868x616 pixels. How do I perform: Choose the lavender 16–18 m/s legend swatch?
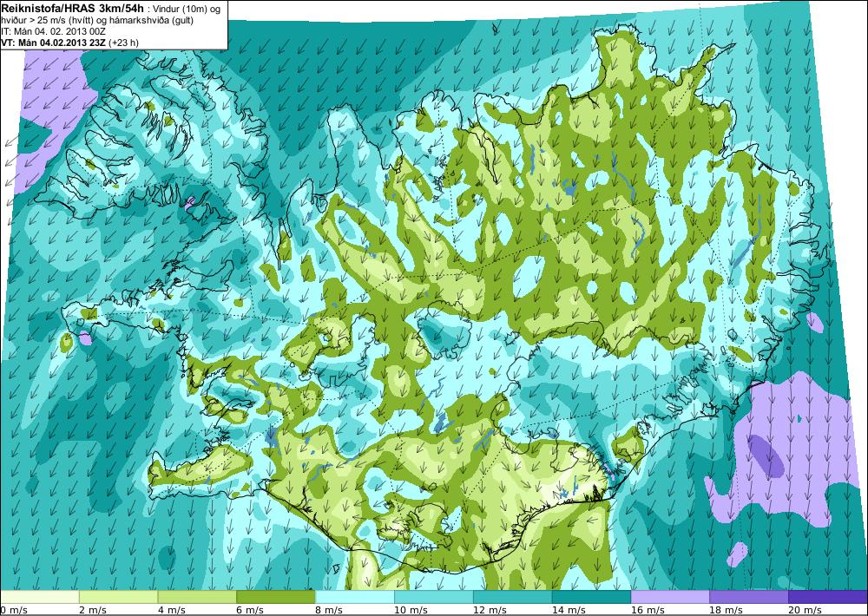(670, 597)
